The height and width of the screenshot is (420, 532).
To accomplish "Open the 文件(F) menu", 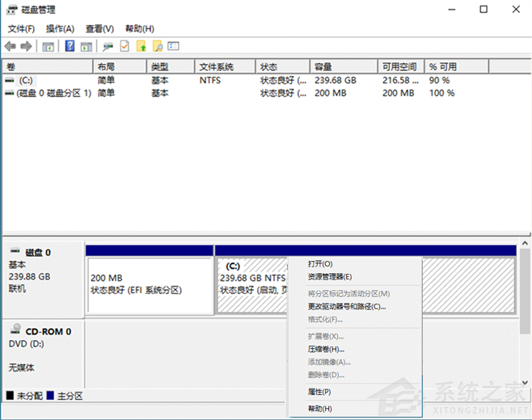I will click(21, 28).
